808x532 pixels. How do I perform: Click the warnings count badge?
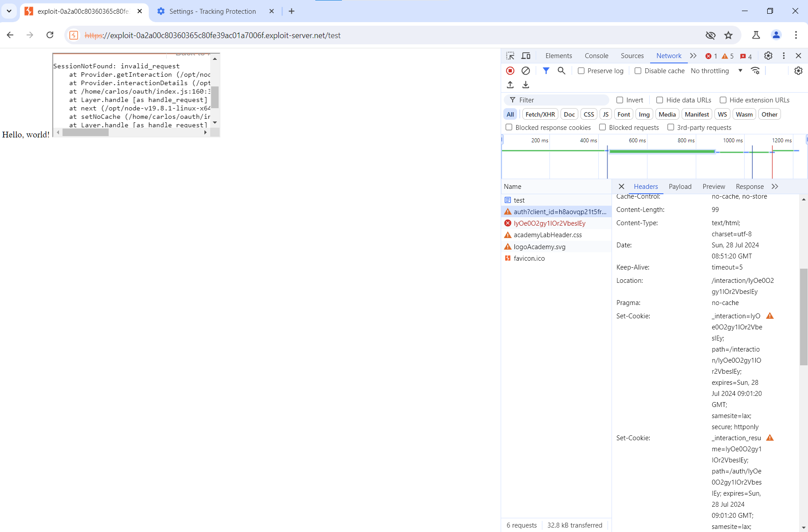click(728, 56)
